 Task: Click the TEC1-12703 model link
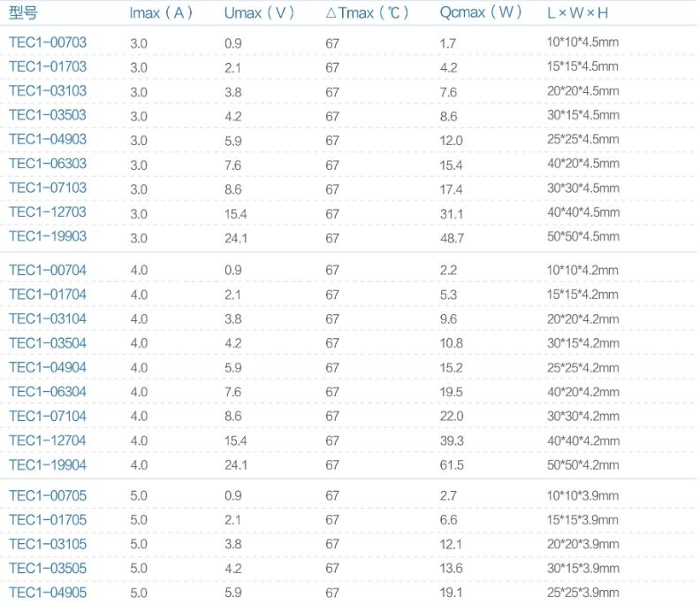click(48, 212)
